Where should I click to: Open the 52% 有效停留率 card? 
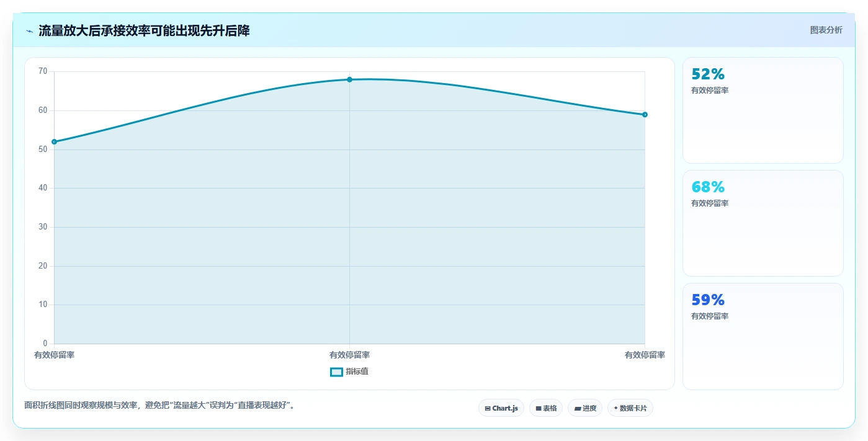pos(763,110)
